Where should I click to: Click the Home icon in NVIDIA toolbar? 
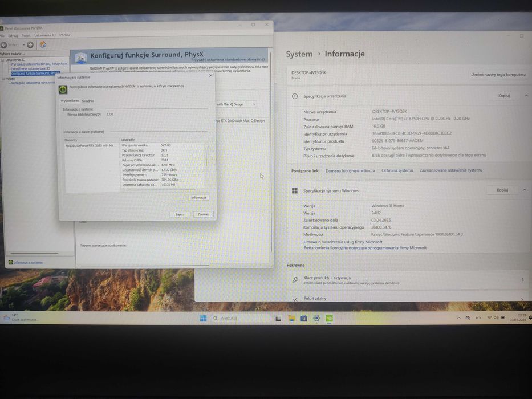(x=43, y=44)
